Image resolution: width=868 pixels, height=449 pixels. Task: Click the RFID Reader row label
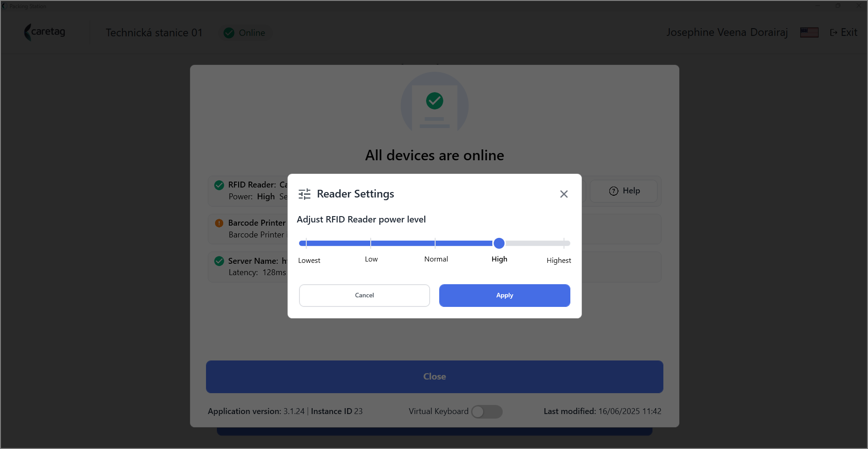(x=252, y=185)
